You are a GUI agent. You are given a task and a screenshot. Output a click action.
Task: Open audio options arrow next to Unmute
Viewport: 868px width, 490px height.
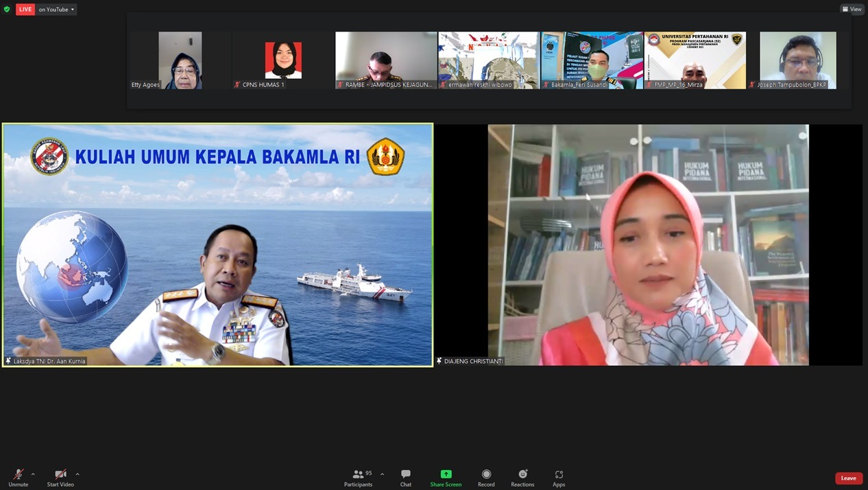pyautogui.click(x=33, y=474)
